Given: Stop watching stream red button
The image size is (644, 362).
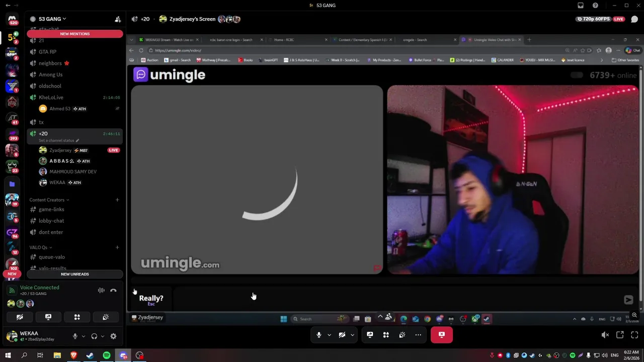Looking at the screenshot, I should 442,335.
